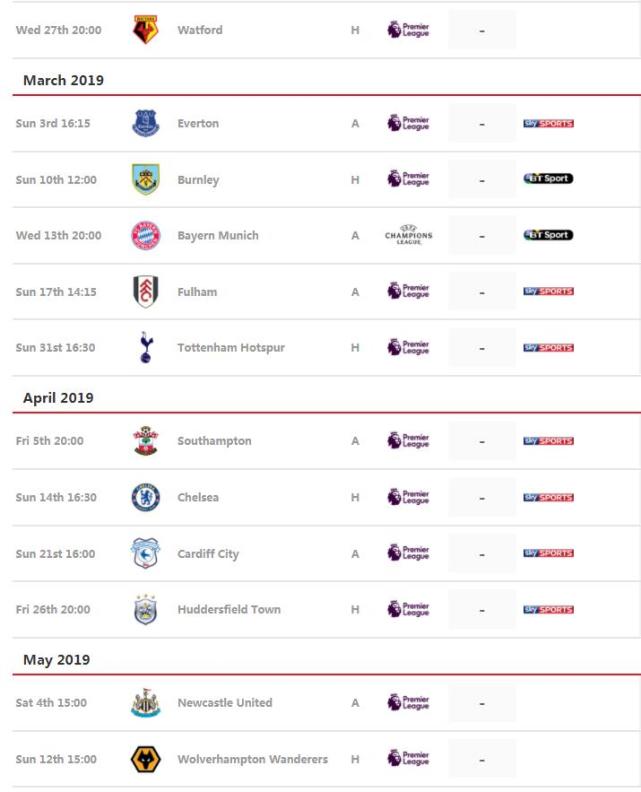
Task: Click the Fulham club crest
Action: 146,292
